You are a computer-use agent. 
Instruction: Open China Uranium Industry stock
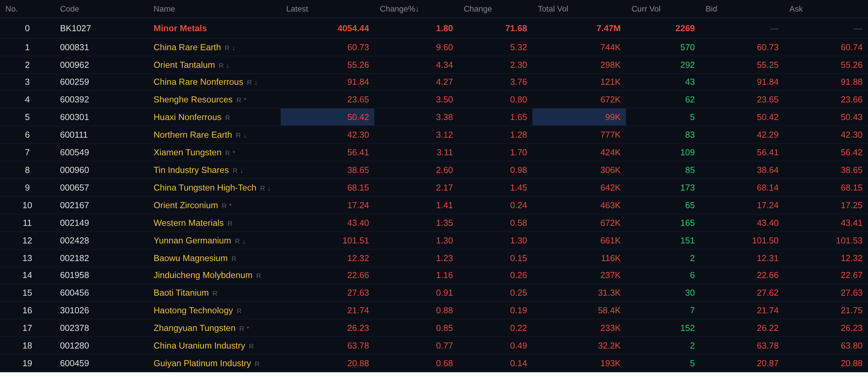pyautogui.click(x=199, y=346)
